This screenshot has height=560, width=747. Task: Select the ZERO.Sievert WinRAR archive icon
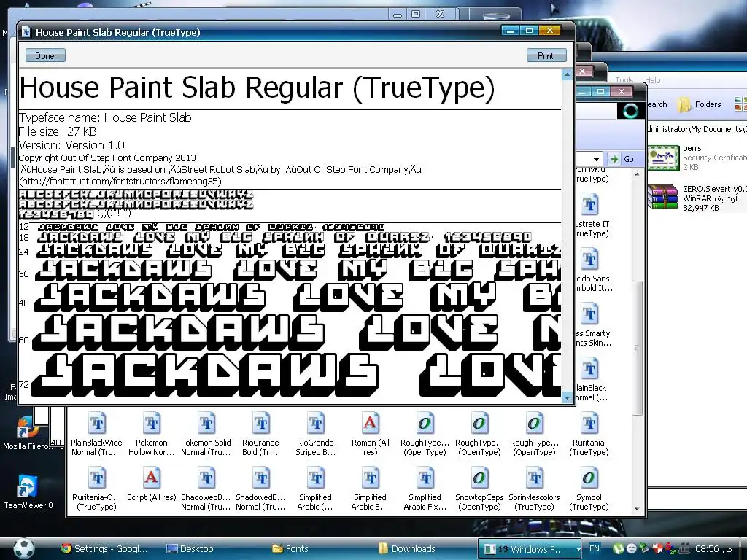pos(662,197)
